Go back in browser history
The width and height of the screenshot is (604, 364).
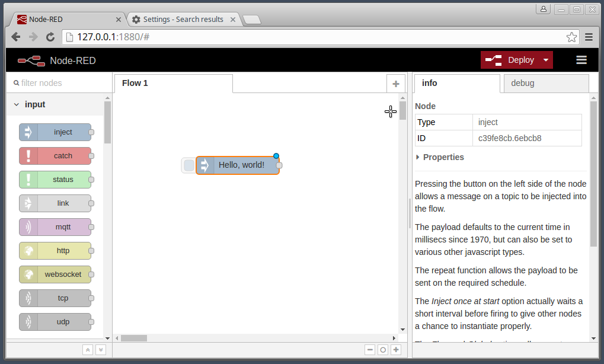click(x=16, y=37)
